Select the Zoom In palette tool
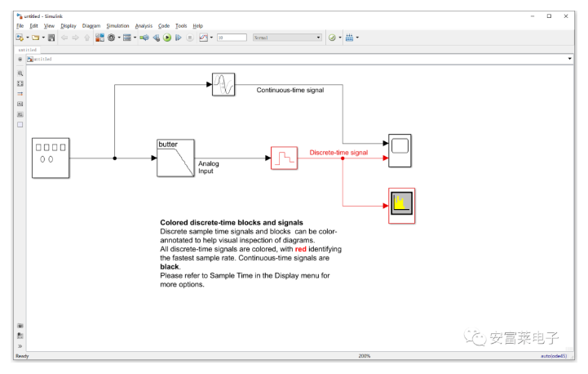This screenshot has height=374, width=588. coord(20,73)
